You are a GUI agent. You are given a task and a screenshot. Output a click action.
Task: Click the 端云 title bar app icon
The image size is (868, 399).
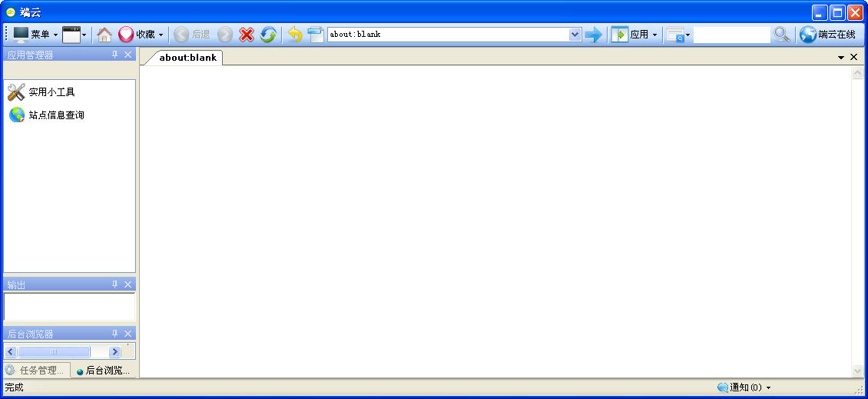pyautogui.click(x=10, y=13)
